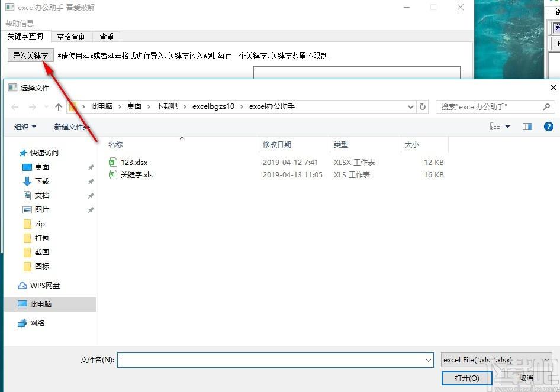Click the search magnifier icon
This screenshot has width=560, height=392.
[x=546, y=106]
